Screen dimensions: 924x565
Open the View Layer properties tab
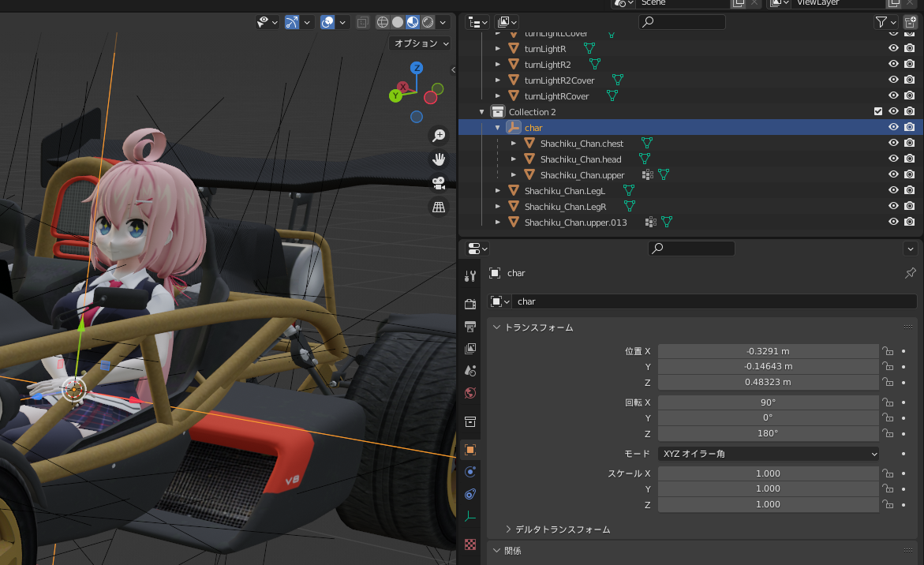tap(470, 349)
